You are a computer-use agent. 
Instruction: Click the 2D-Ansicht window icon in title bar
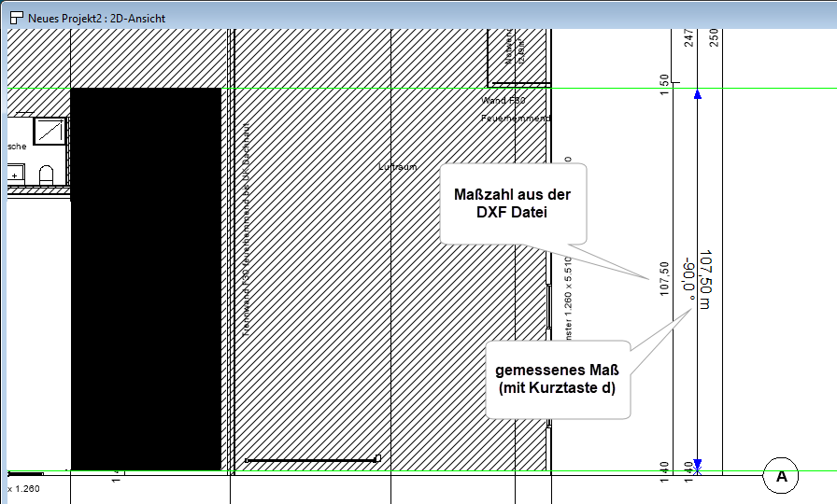(x=15, y=18)
